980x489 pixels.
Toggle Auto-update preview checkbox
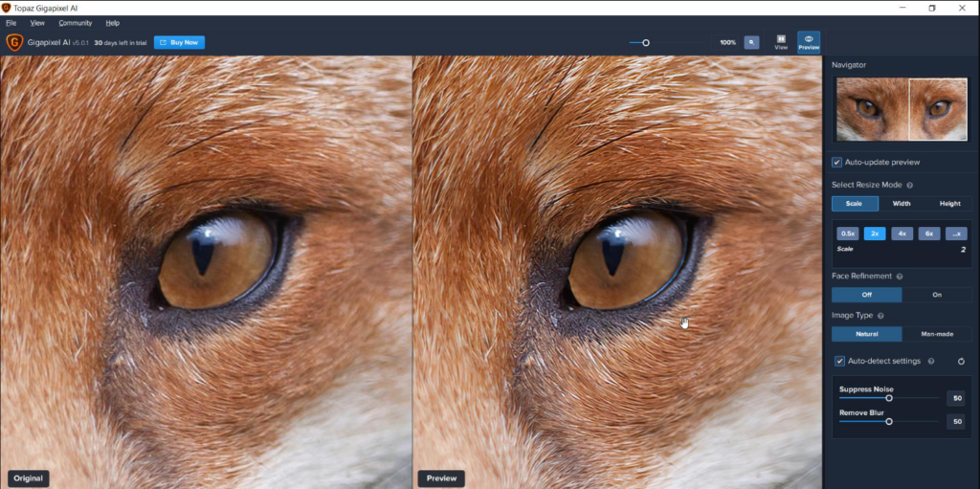click(836, 163)
